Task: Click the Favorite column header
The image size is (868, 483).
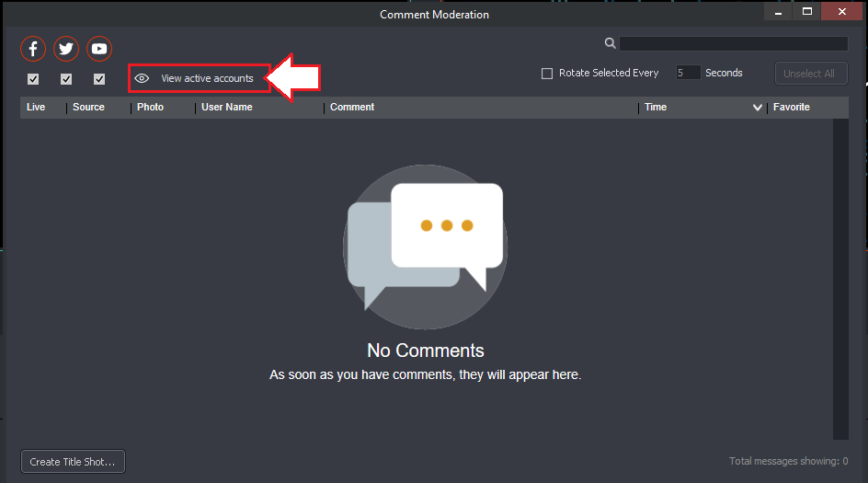Action: point(792,107)
